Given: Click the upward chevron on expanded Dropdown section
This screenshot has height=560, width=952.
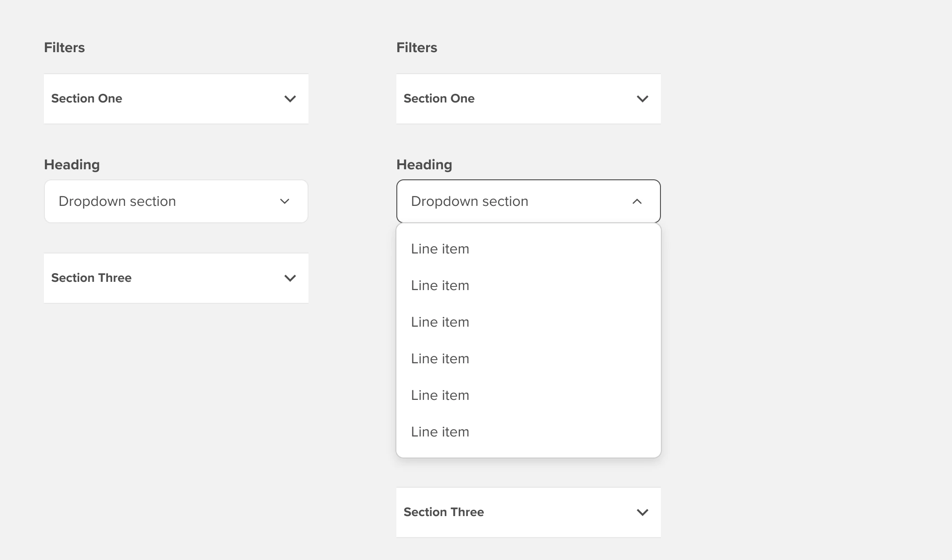Looking at the screenshot, I should click(637, 201).
